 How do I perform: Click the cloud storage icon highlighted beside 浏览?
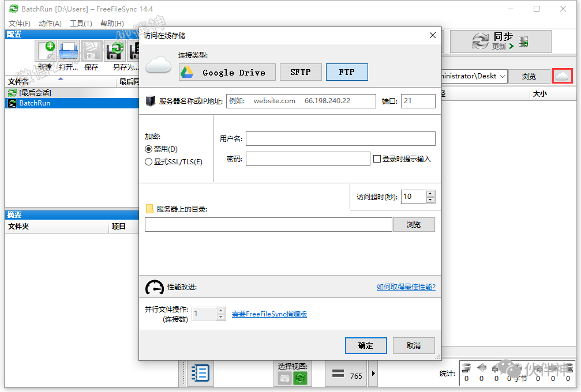pyautogui.click(x=562, y=76)
